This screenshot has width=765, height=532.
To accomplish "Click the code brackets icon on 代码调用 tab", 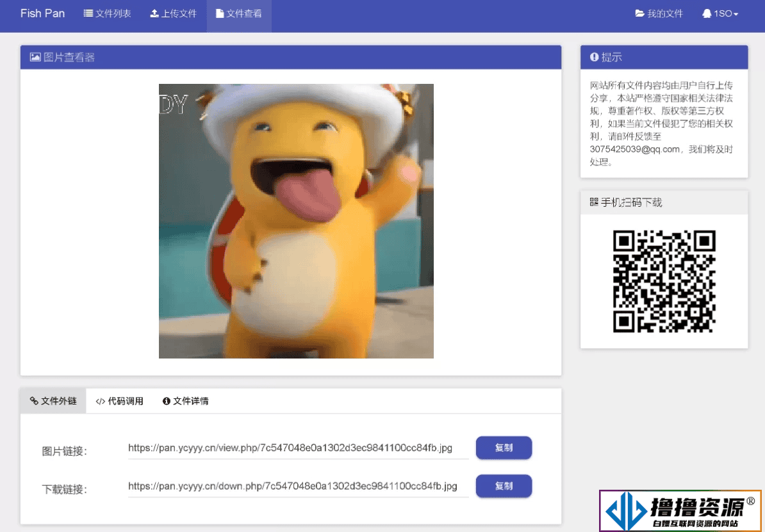I will tap(101, 401).
